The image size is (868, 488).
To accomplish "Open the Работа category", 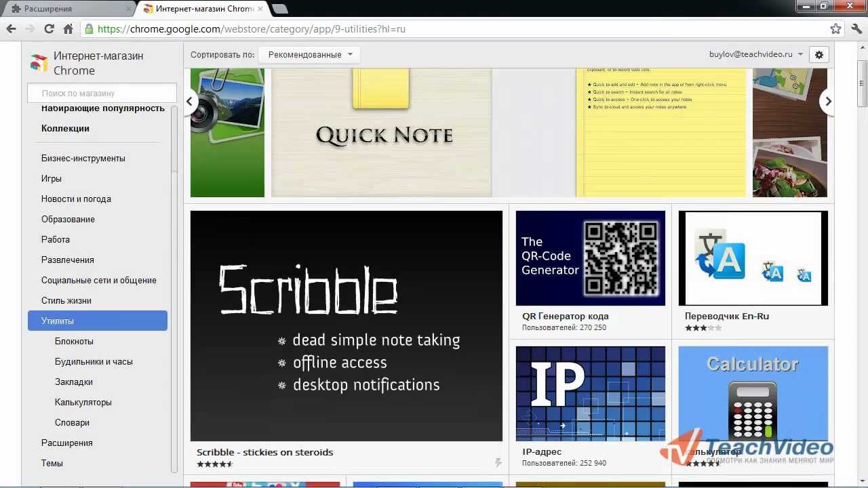I will 56,240.
